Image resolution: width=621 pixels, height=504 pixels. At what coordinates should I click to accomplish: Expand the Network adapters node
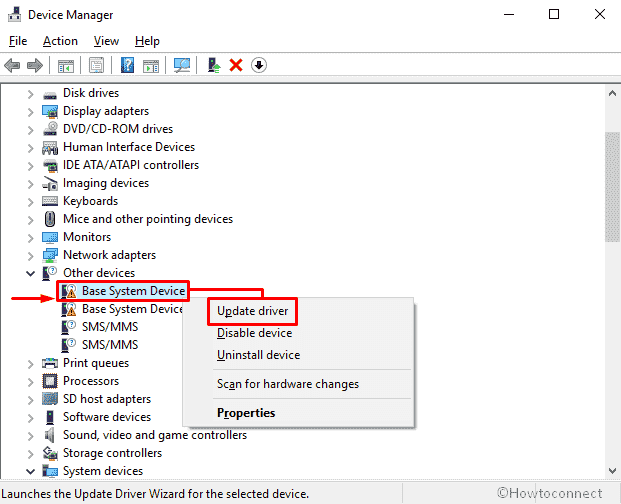pos(30,255)
